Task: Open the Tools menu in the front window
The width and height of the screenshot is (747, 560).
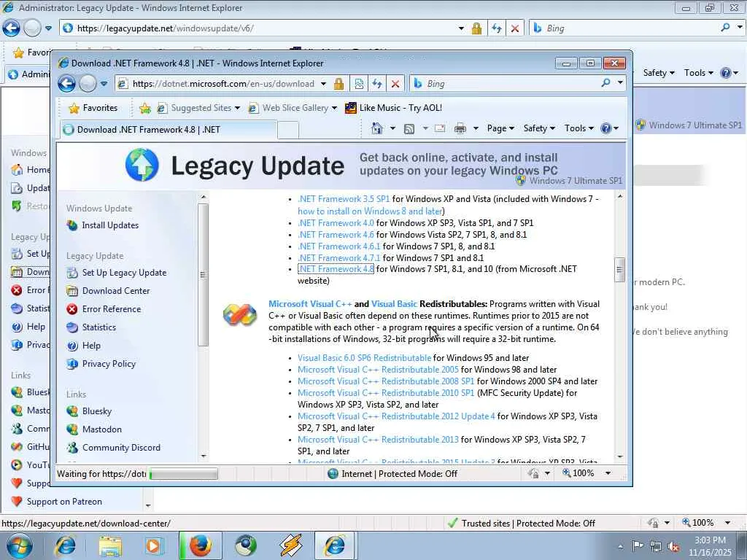Action: pyautogui.click(x=578, y=128)
